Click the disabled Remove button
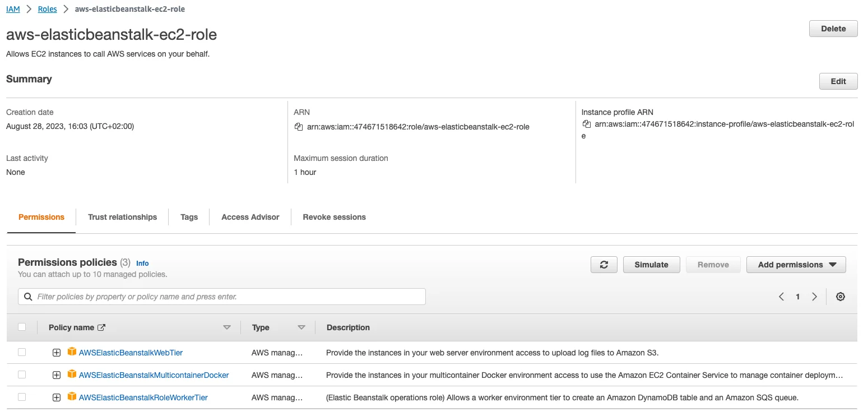868x416 pixels. pos(713,265)
